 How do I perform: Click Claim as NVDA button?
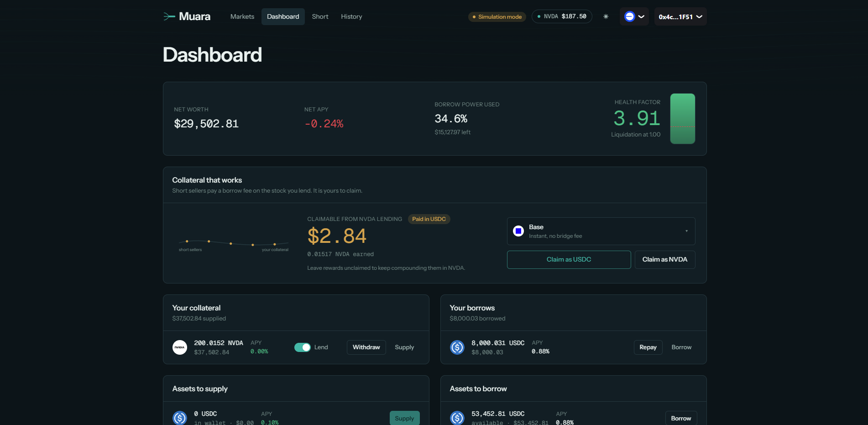(665, 259)
